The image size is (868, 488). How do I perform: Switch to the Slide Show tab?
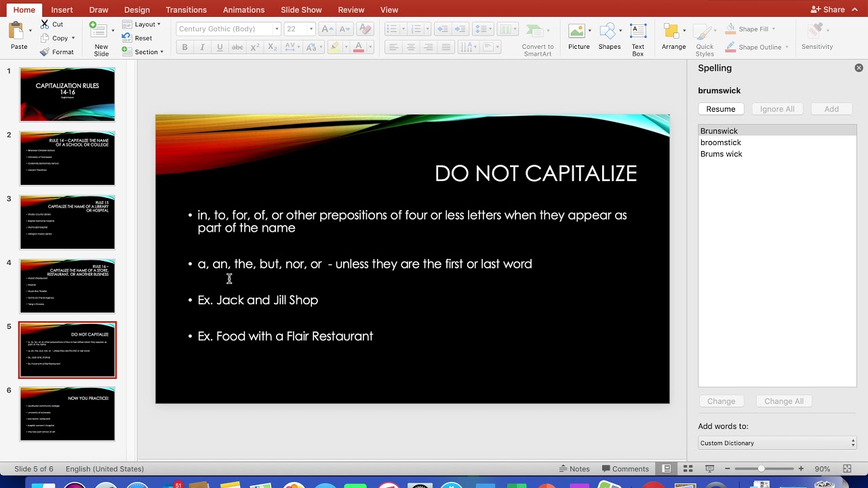tap(302, 10)
